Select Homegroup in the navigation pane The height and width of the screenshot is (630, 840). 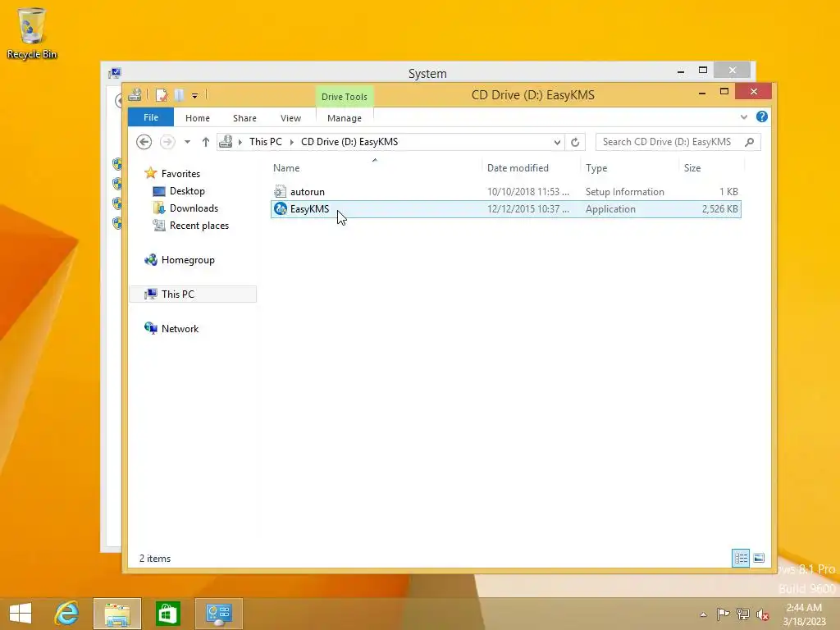point(188,260)
